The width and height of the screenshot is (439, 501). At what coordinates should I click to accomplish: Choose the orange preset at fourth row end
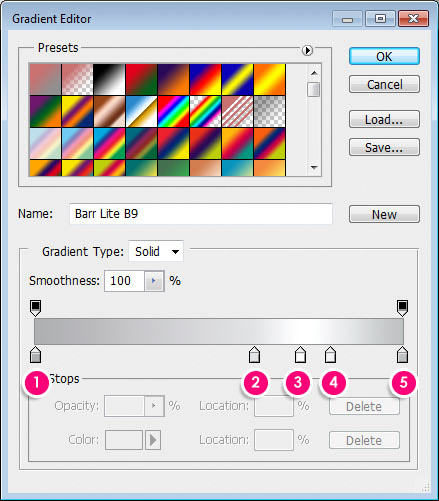point(269,168)
